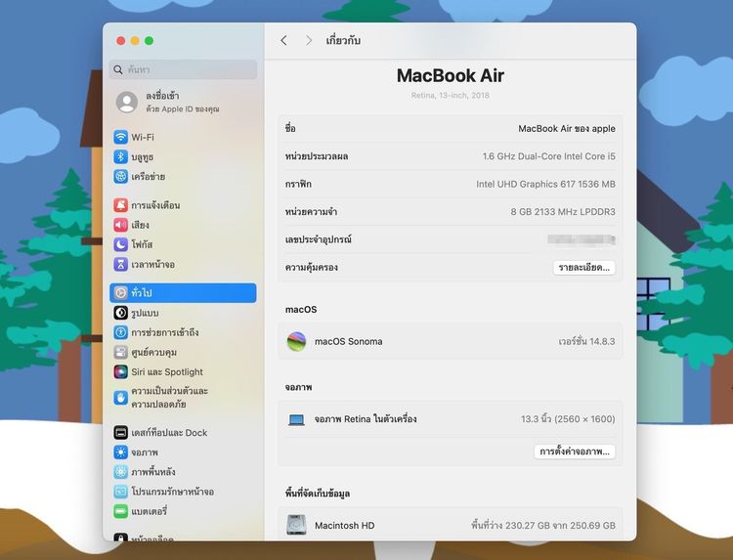Select the Network globe icon (เครือข่าย)
Screen dimensions: 733x560
pos(120,176)
